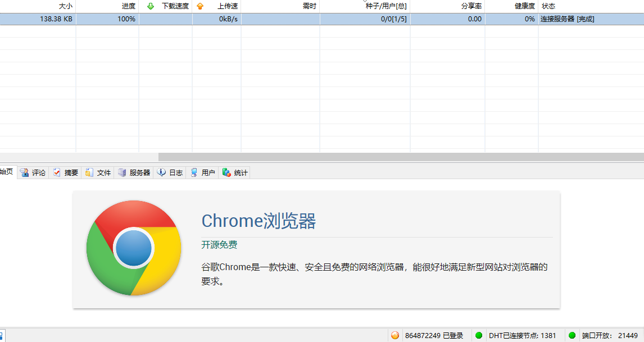The height and width of the screenshot is (342, 644).
Task: Sort by the 需时 column header
Action: pos(280,6)
